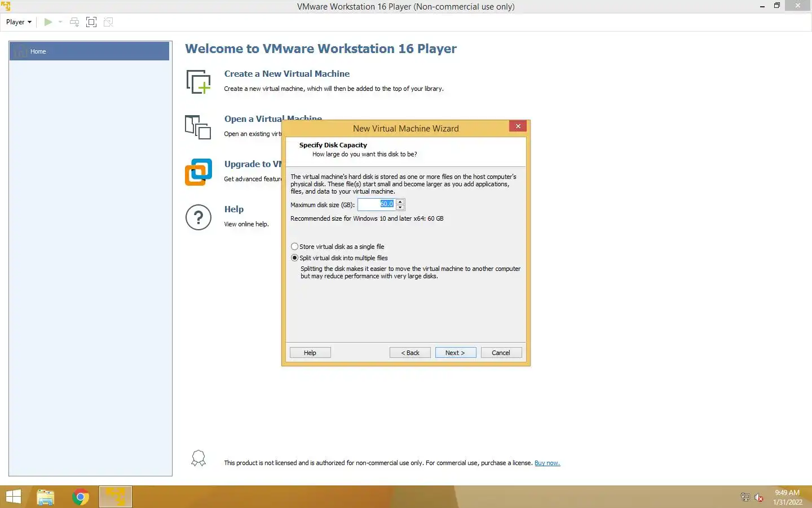Select Home in the library sidebar

tap(89, 51)
